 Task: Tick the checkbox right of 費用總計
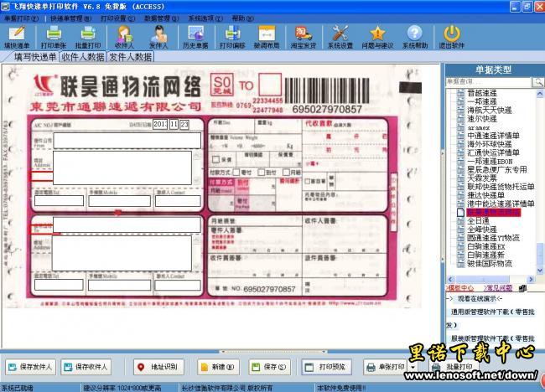tap(307, 181)
